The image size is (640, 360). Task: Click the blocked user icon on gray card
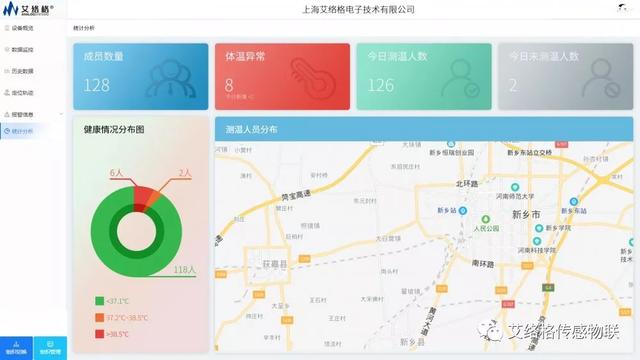coord(601,78)
